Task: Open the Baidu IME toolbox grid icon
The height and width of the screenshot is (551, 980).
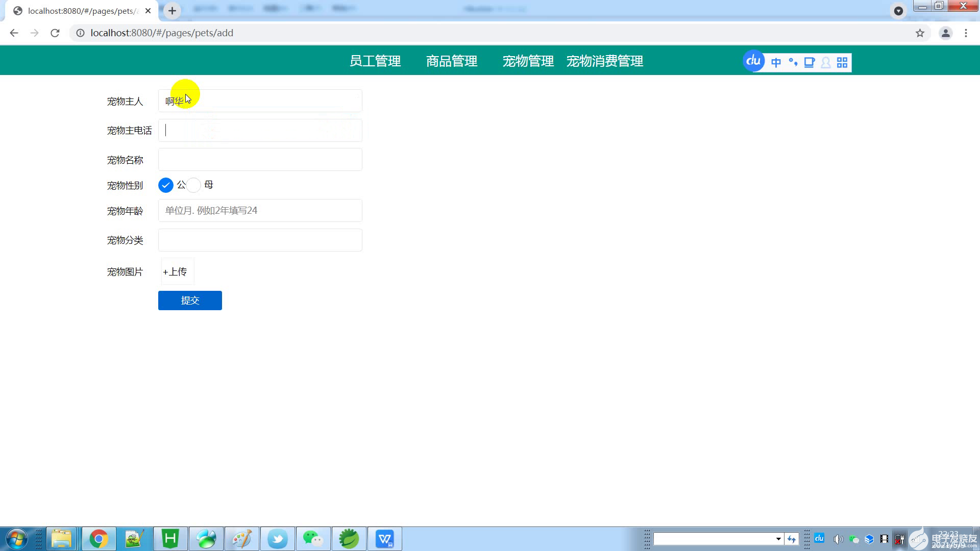Action: pos(842,62)
